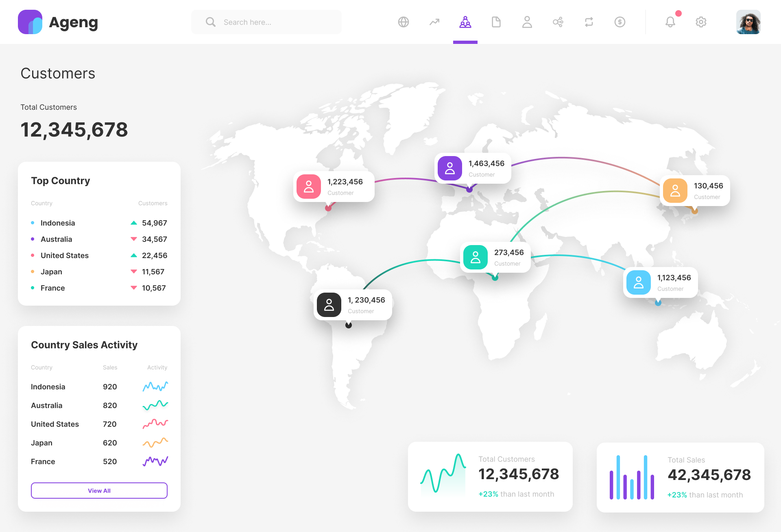Click the sync arrows icon
The width and height of the screenshot is (781, 532).
pyautogui.click(x=589, y=22)
